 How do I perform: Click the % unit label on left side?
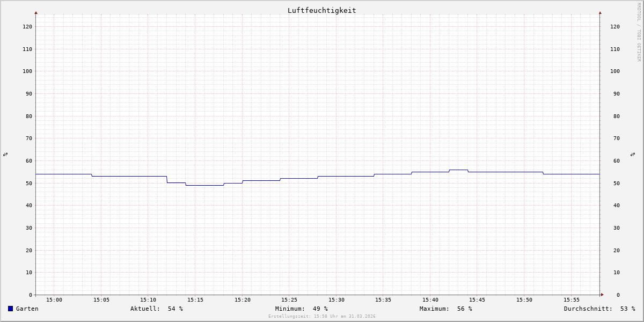click(5, 154)
